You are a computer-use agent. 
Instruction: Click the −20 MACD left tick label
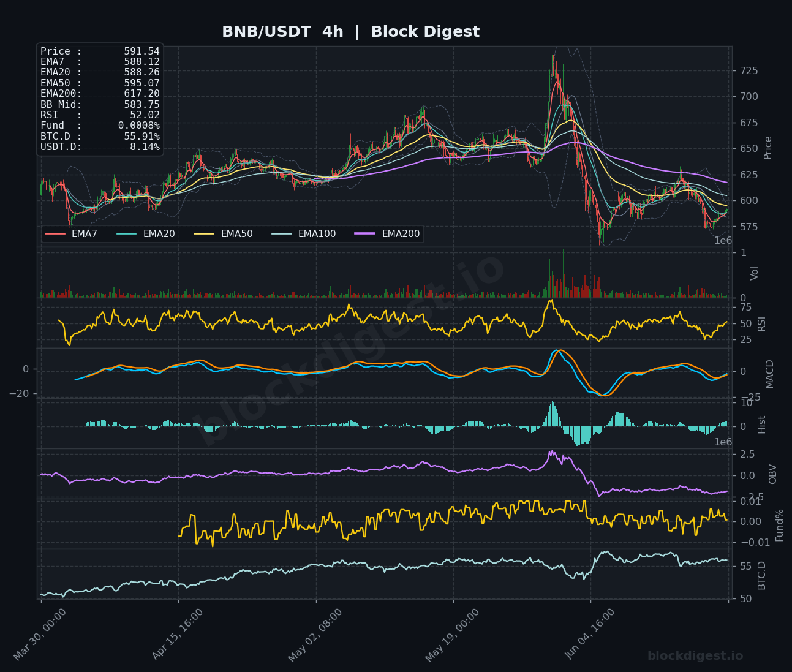[20, 393]
